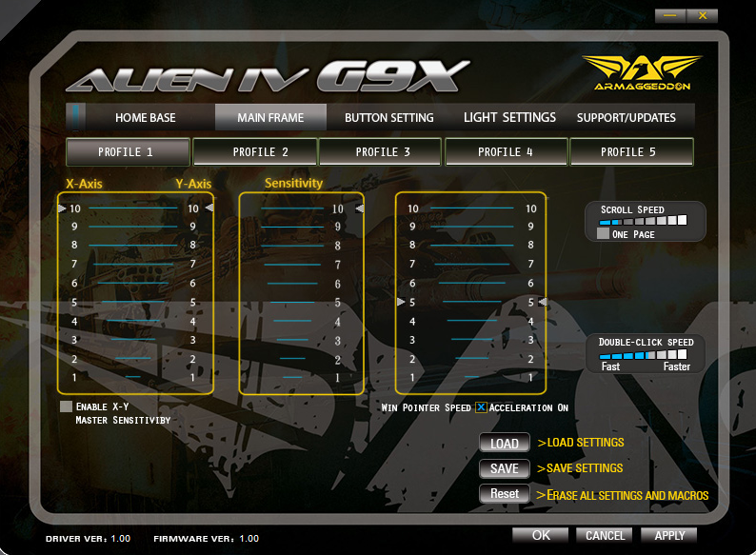Viewport: 756px width, 555px height.
Task: Set Y-Axis sensitivity to level 4
Action: click(193, 322)
